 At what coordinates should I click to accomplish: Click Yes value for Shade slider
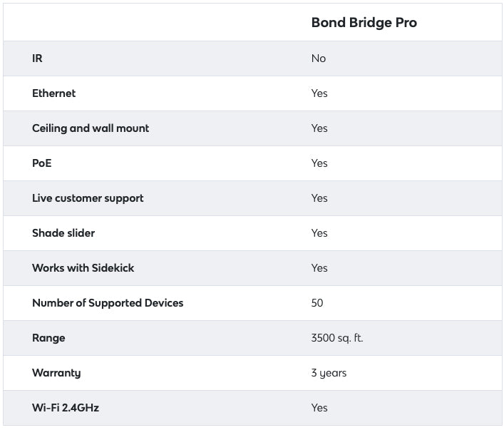[319, 233]
